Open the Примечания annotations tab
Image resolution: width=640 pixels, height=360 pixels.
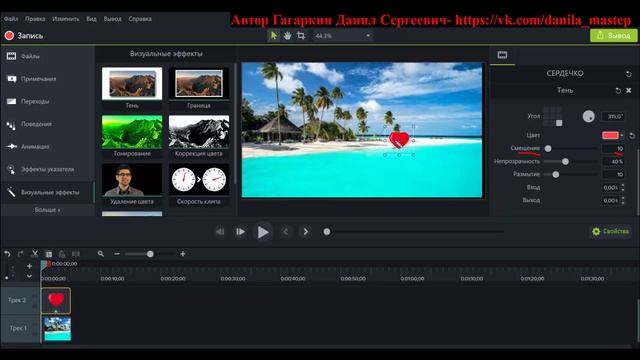pos(47,79)
